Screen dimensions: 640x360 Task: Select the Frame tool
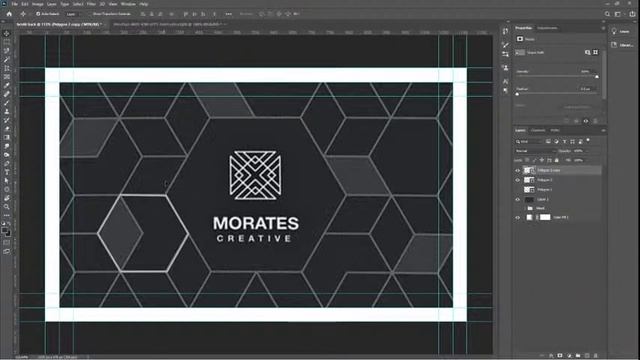[7, 77]
